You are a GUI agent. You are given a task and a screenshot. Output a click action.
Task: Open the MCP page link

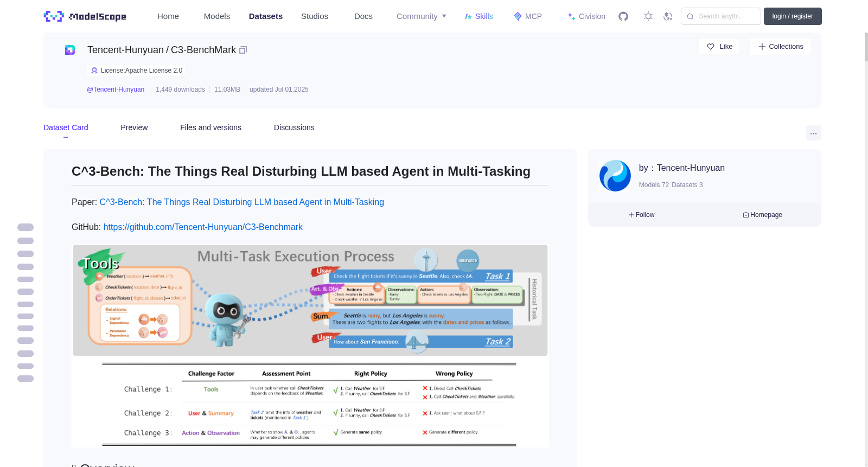(528, 16)
